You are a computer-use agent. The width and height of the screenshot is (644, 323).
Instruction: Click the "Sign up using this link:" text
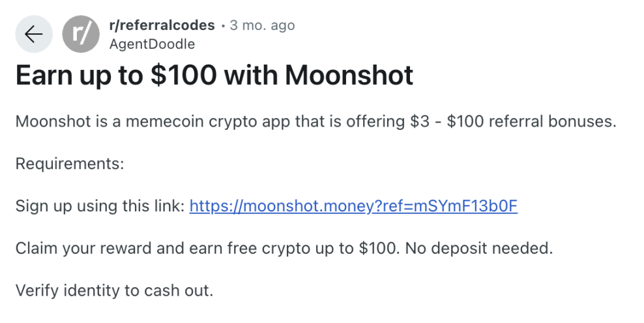100,207
